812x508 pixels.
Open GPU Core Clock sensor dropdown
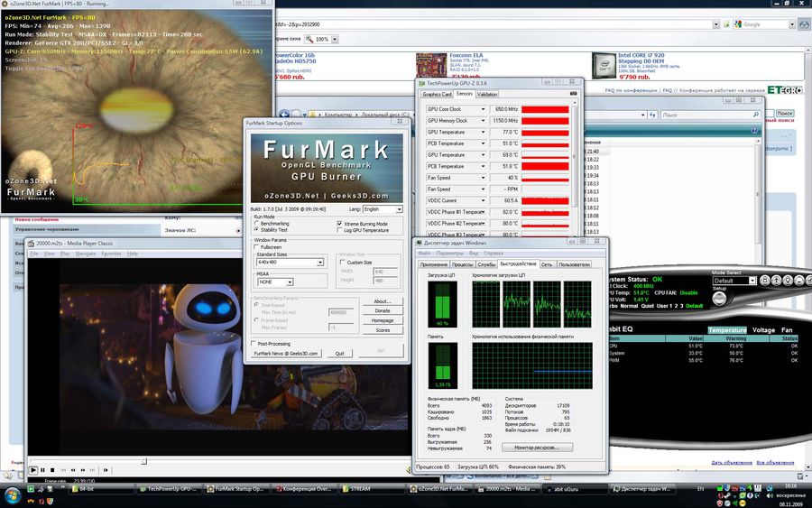click(483, 109)
